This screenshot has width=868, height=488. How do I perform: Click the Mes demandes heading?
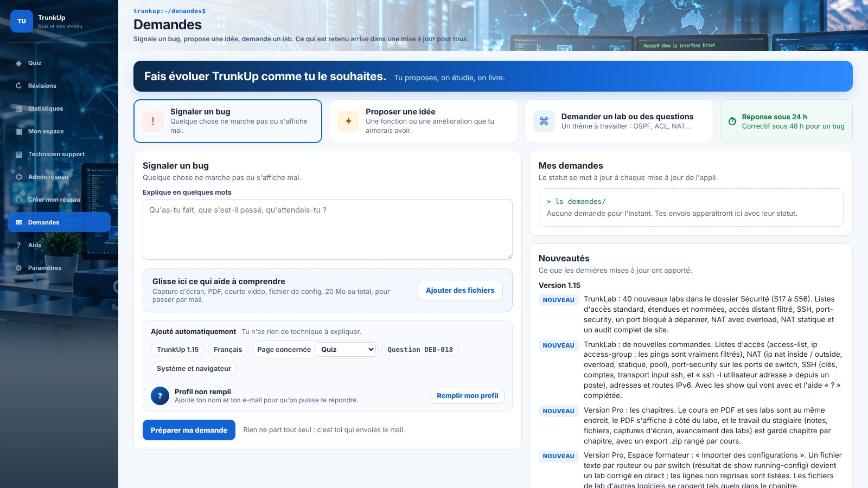coord(571,166)
